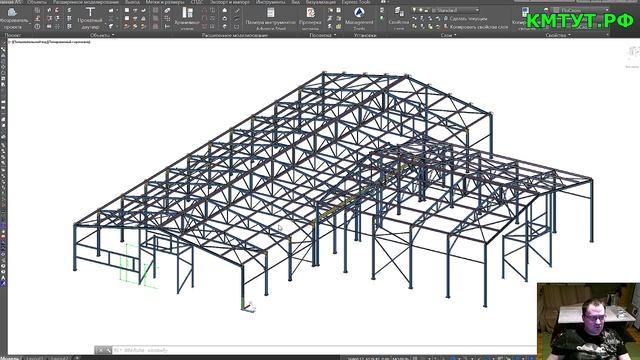The width and height of the screenshot is (640, 360).
Task: Expand the Проверка panel title dropdown
Action: click(322, 35)
